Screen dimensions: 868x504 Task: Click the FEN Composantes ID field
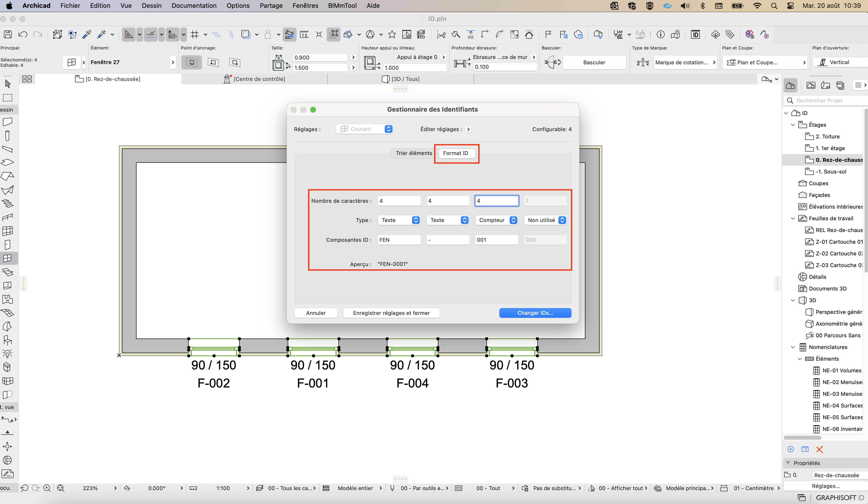pyautogui.click(x=399, y=240)
